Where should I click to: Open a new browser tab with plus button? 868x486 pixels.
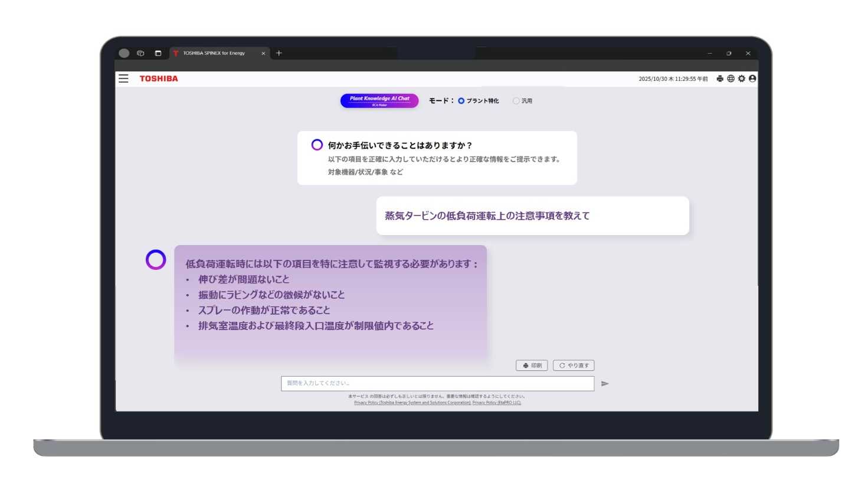(x=278, y=53)
